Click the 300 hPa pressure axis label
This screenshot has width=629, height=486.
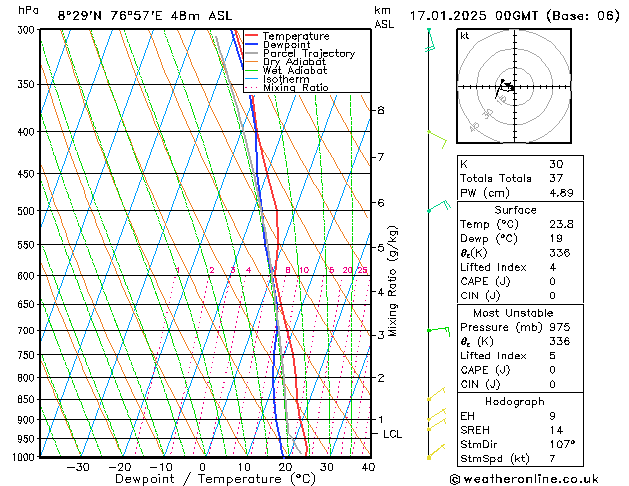click(27, 30)
